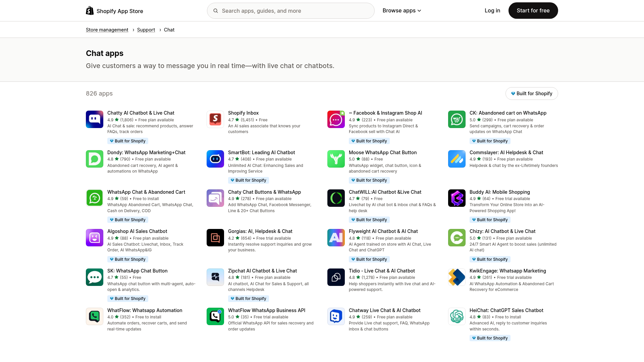This screenshot has height=362, width=644.
Task: Open Chatway Live Chat icon
Action: (x=336, y=316)
